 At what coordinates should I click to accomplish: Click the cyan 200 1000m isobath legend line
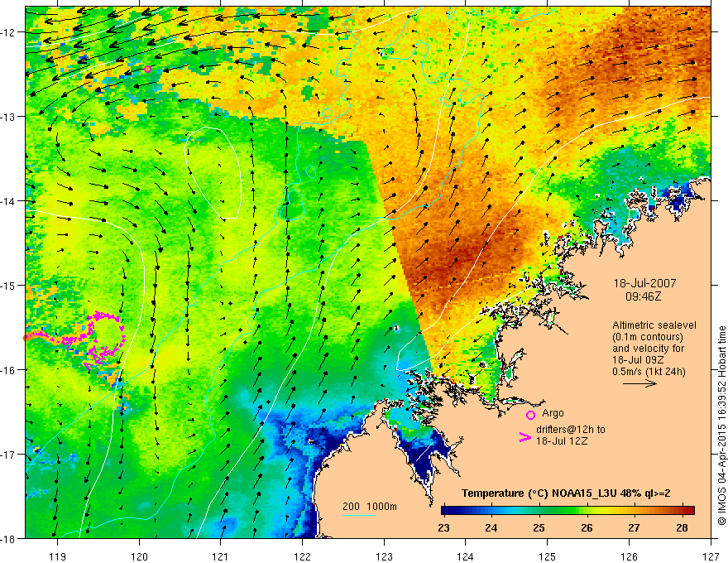pos(358,515)
